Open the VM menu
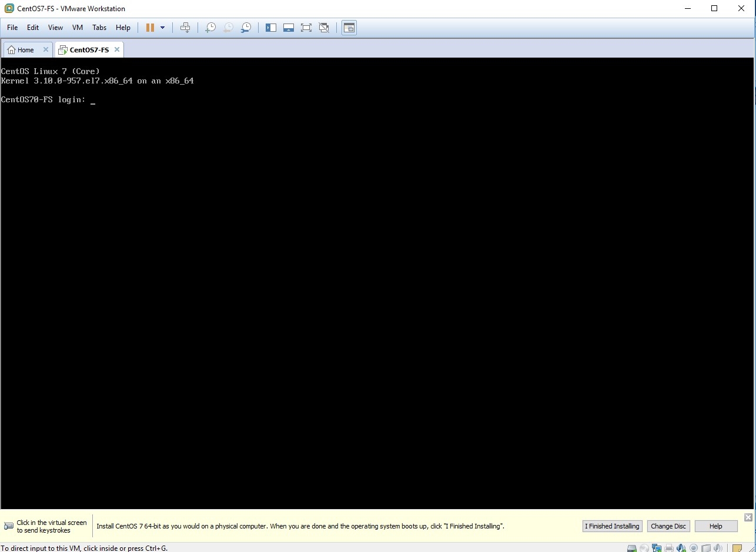The image size is (756, 552). (x=78, y=28)
